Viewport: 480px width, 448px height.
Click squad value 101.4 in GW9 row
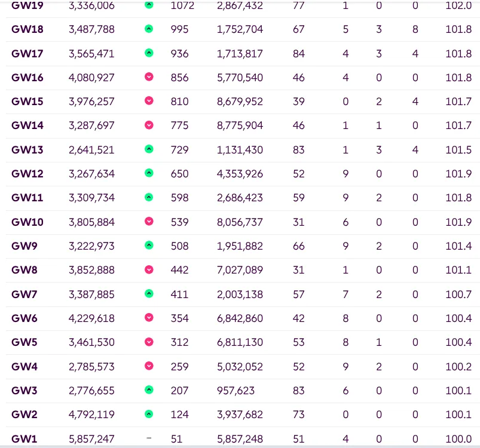point(458,246)
